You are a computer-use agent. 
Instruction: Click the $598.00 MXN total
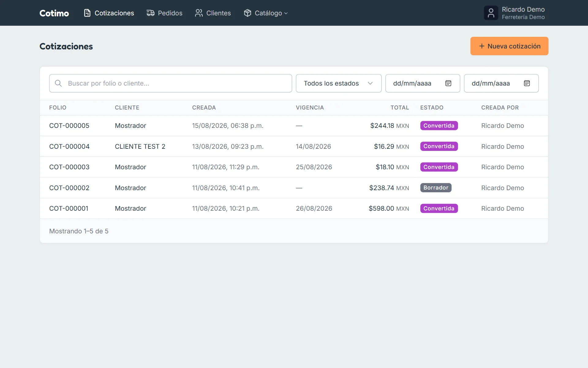click(389, 209)
